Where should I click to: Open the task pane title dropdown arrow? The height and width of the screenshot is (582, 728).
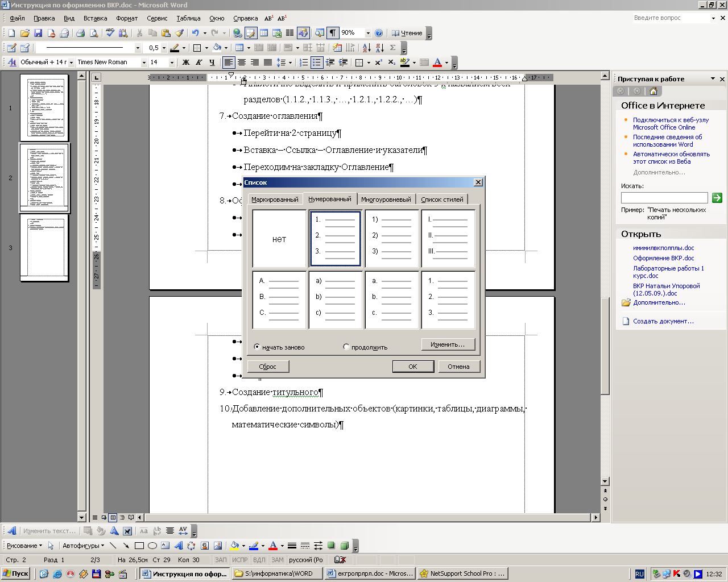pyautogui.click(x=713, y=79)
